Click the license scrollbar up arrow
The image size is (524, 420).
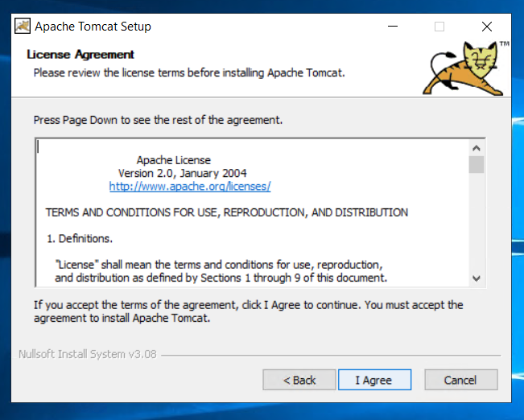tap(477, 148)
